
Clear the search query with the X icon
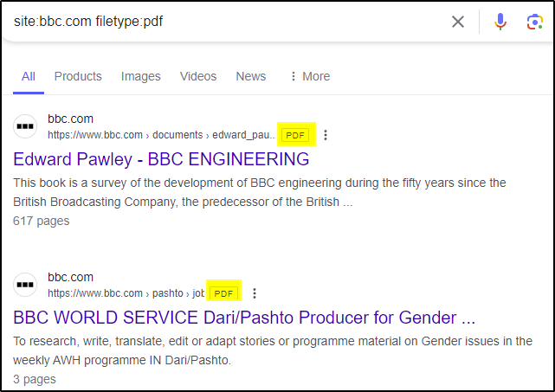458,22
